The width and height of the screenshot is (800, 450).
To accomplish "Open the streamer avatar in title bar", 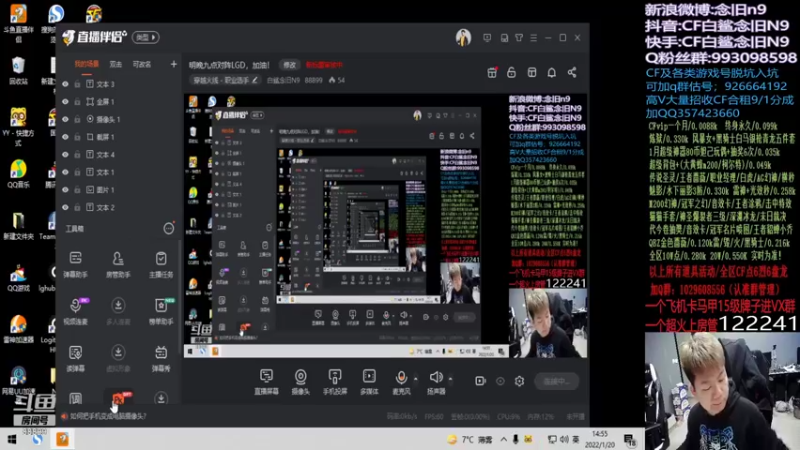I will (463, 38).
